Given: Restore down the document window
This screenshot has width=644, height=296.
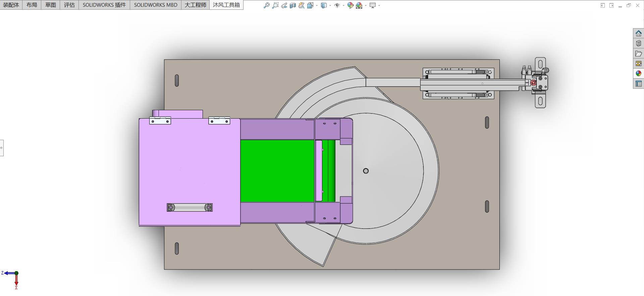Looking at the screenshot, I should coord(629,5).
